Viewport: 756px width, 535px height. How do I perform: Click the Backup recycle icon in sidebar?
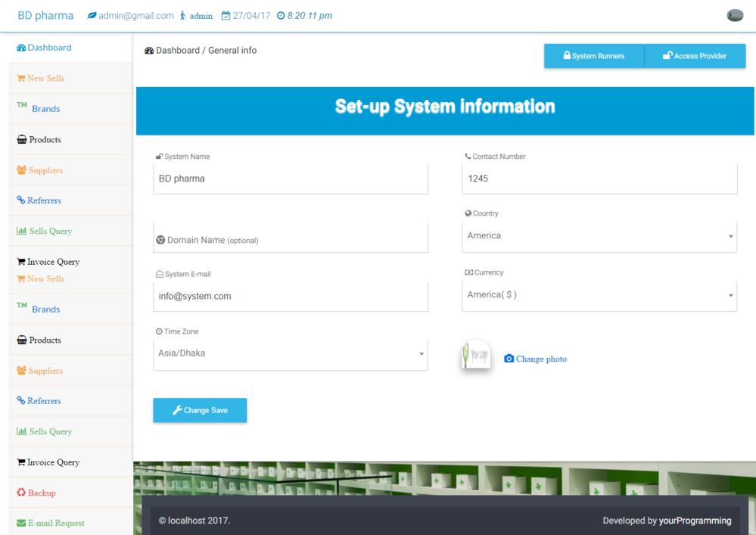pyautogui.click(x=21, y=493)
